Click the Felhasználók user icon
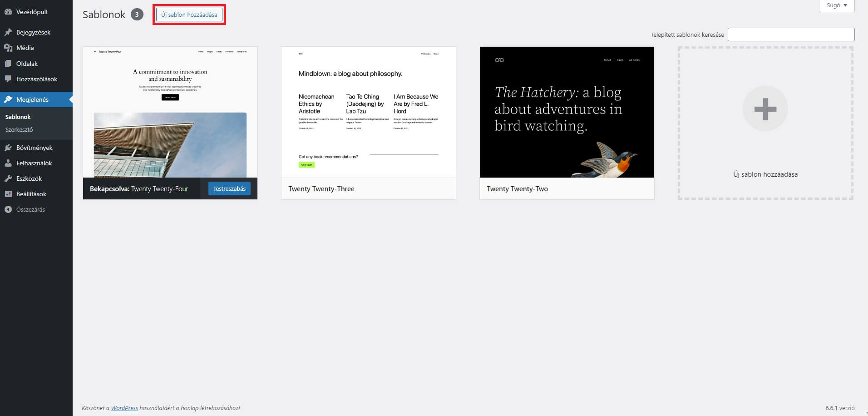This screenshot has width=868, height=416. (x=8, y=163)
